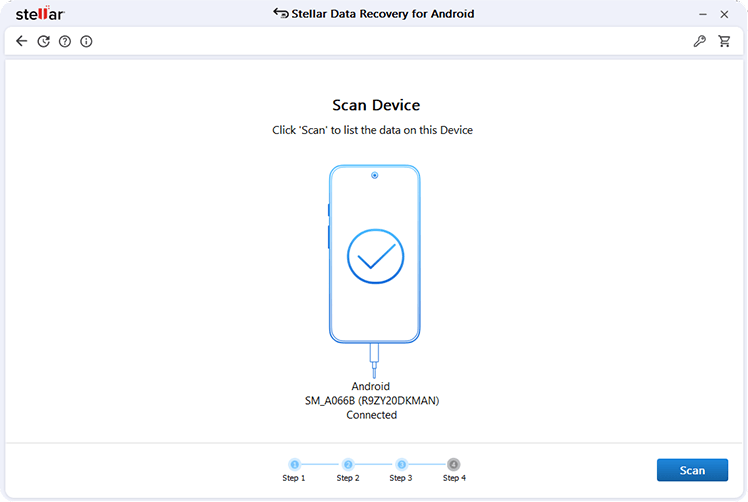Image resolution: width=748 pixels, height=502 pixels.
Task: Click the 'Scan Device' heading
Action: click(376, 105)
